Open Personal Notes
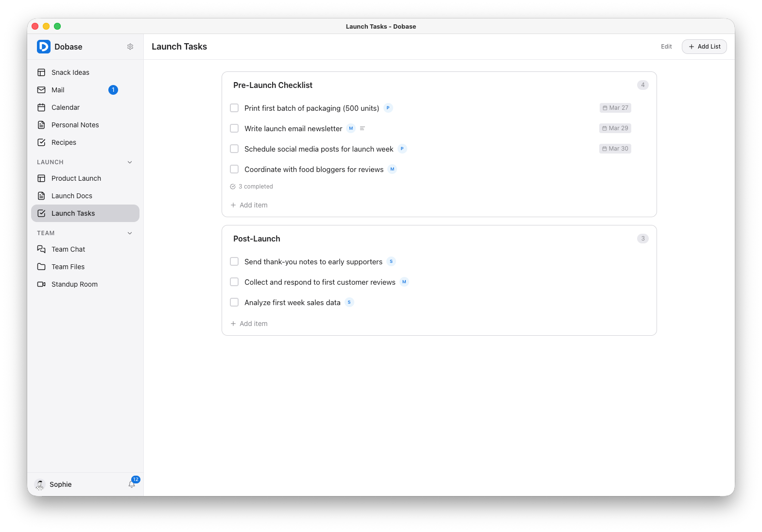This screenshot has width=762, height=532. coord(85,125)
